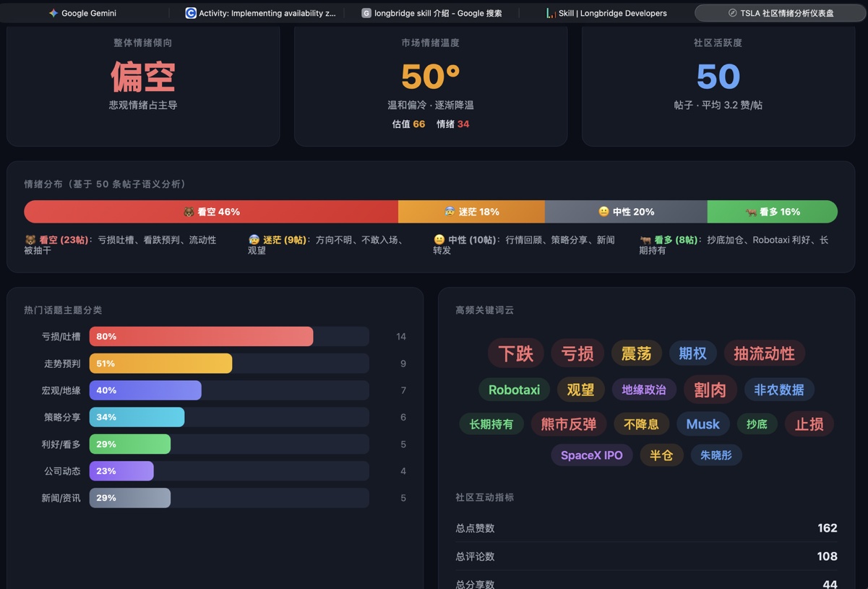Image resolution: width=868 pixels, height=589 pixels.
Task: Select the SpaceX IPO keyword tag
Action: click(x=591, y=455)
